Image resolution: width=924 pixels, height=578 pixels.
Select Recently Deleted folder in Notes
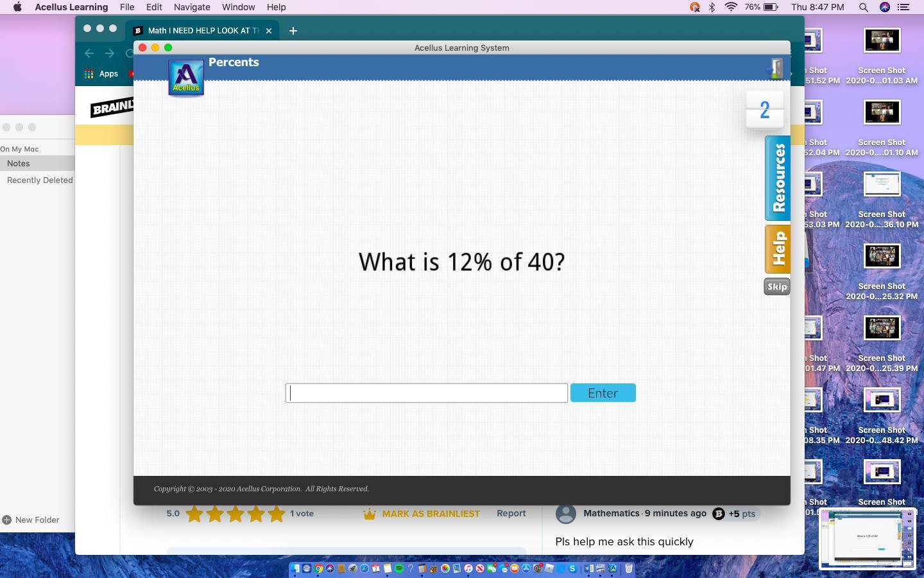pos(40,180)
